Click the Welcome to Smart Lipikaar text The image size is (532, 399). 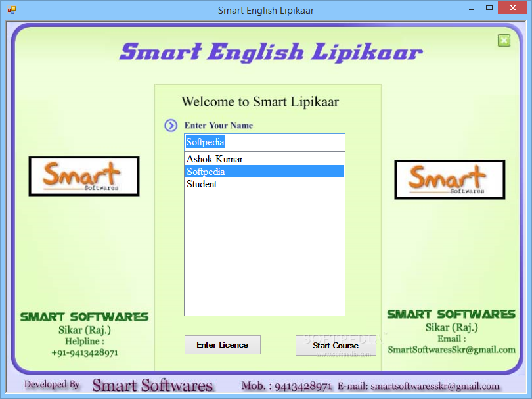point(260,101)
